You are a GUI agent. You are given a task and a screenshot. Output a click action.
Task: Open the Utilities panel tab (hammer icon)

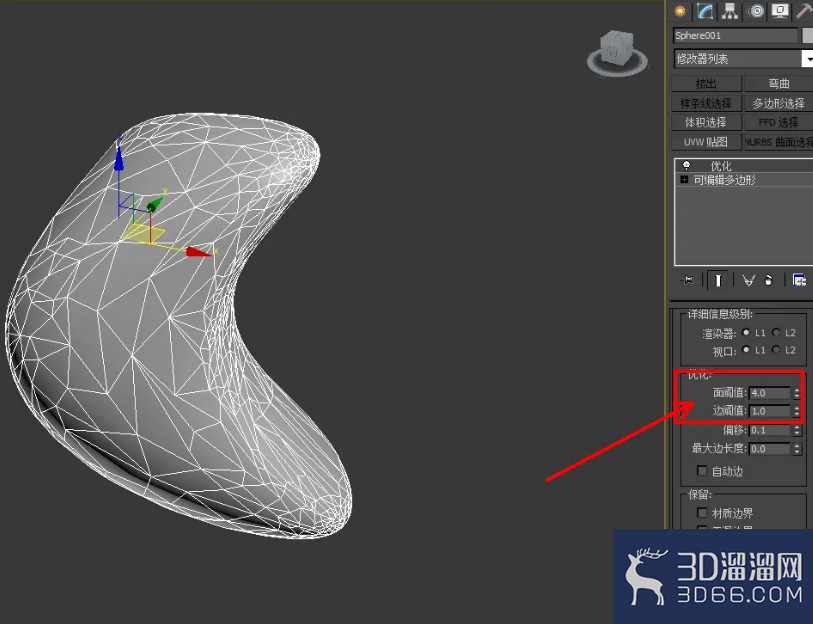coord(804,11)
